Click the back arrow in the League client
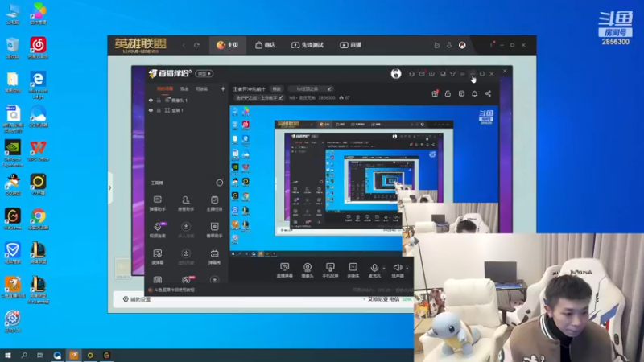Image resolution: width=644 pixels, height=362 pixels. pos(184,45)
